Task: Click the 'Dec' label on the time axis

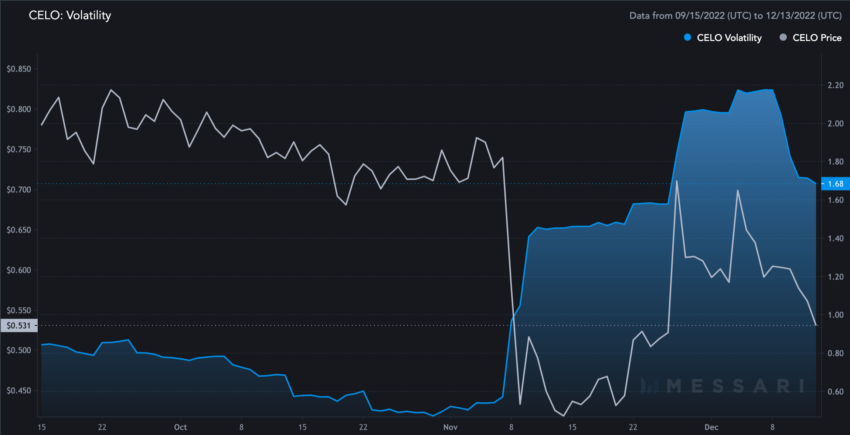Action: pos(710,426)
